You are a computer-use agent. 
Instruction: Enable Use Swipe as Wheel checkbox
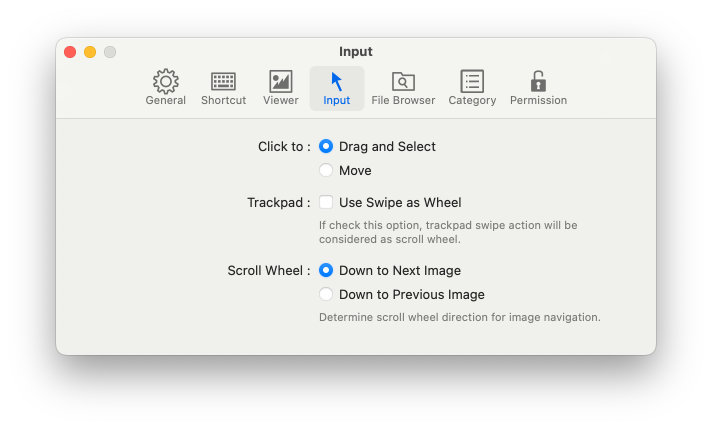tap(326, 202)
